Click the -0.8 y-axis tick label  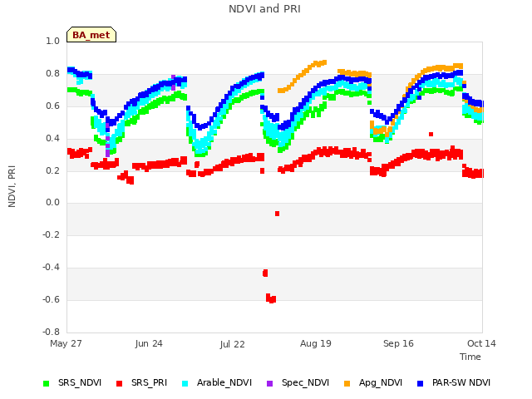(51, 332)
